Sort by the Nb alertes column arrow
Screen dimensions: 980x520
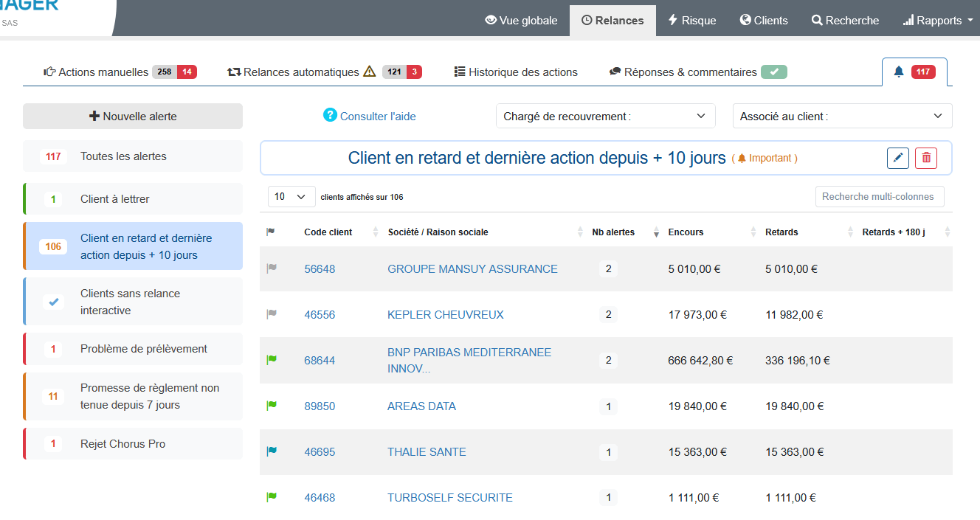tap(656, 232)
